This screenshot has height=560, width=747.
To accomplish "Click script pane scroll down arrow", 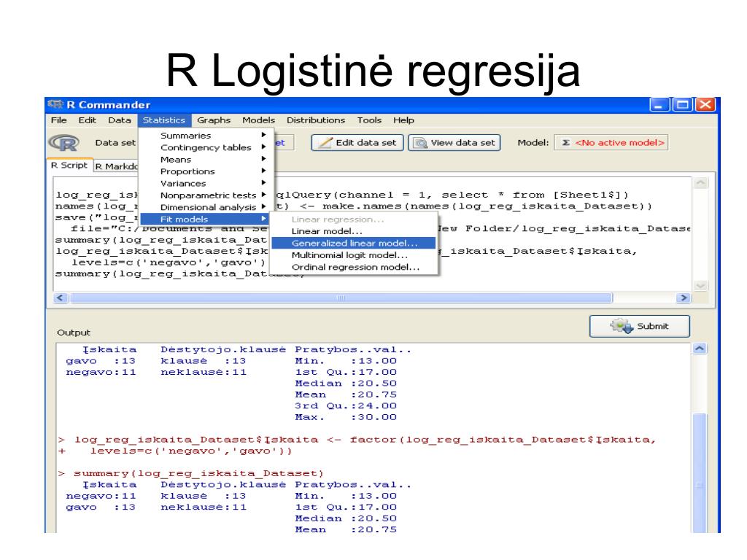I will (700, 286).
